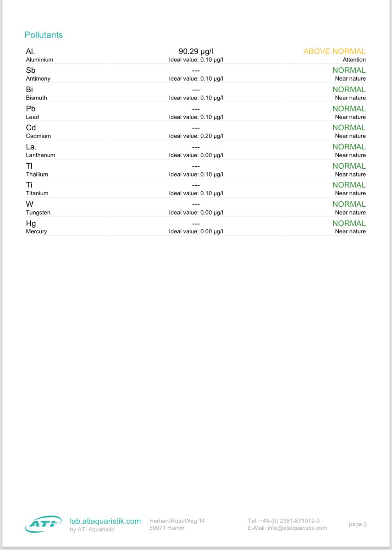Open the lab.atiaquaristik.com link
This screenshot has height=550, width=392.
point(105,521)
